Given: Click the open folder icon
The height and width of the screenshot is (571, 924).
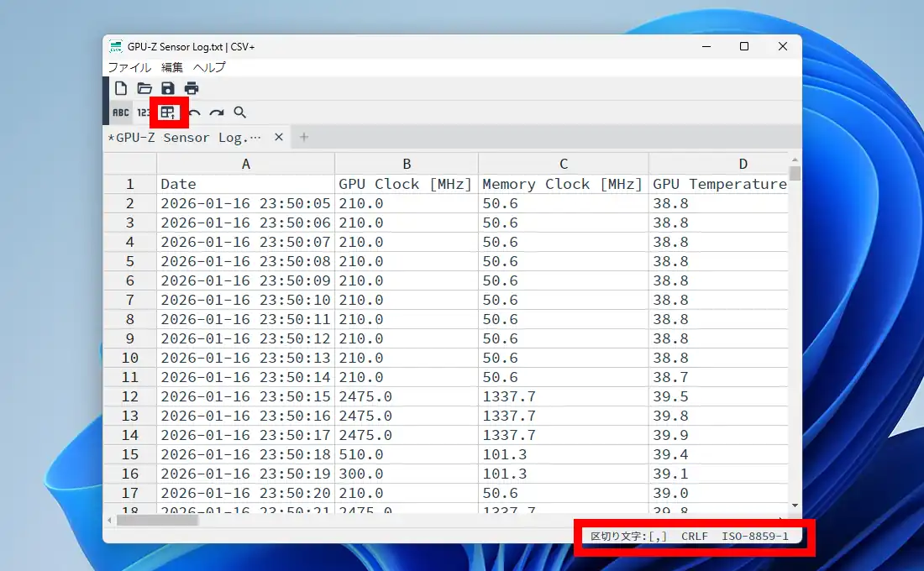Looking at the screenshot, I should (x=144, y=88).
